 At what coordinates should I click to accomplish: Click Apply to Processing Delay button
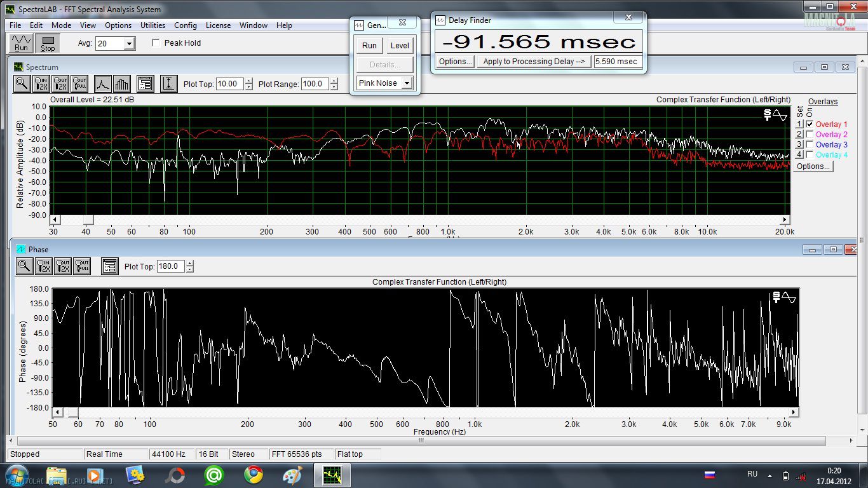pos(534,62)
